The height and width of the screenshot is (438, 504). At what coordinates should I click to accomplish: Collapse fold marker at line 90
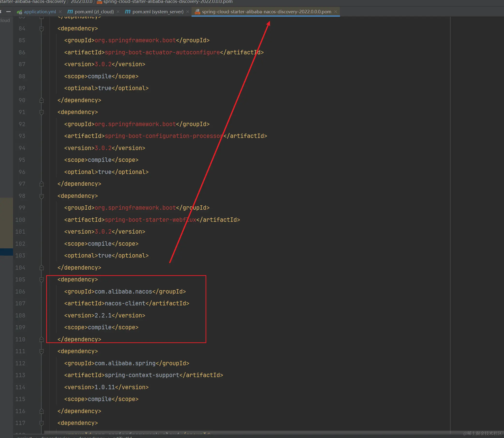(42, 100)
